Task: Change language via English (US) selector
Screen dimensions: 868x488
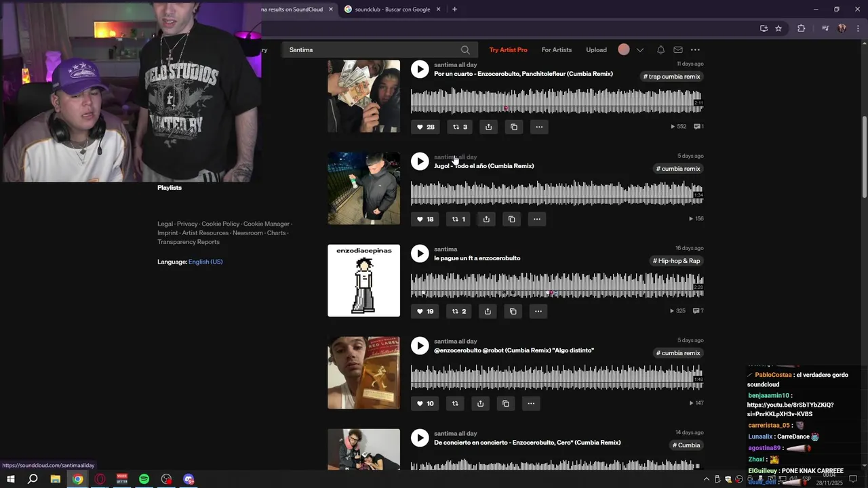Action: coord(205,262)
